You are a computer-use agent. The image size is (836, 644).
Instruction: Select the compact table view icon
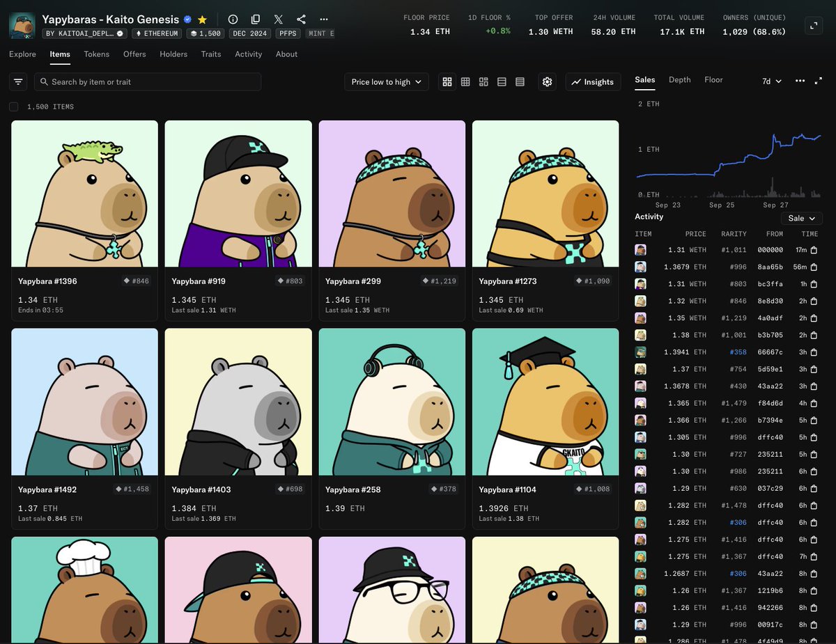[520, 81]
